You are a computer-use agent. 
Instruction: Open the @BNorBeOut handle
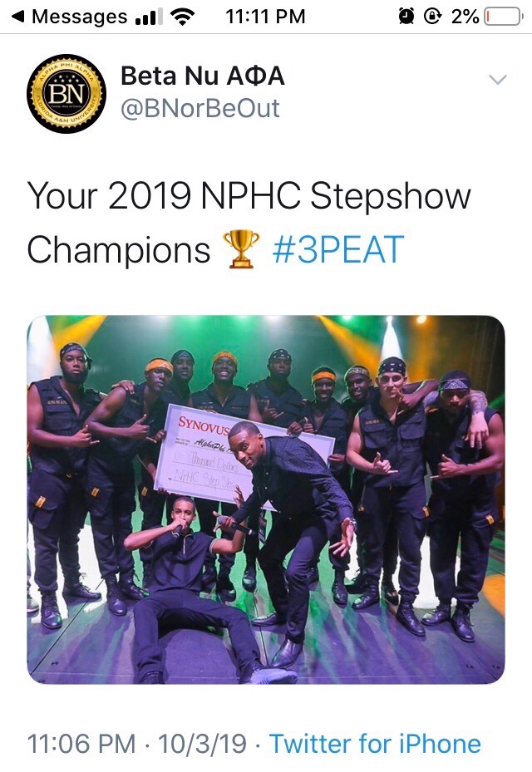(x=200, y=109)
